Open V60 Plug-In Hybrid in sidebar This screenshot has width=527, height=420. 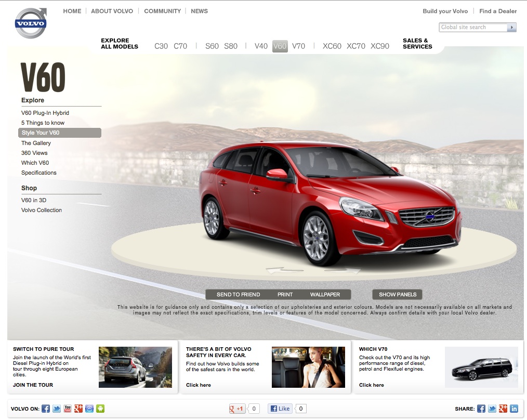(45, 113)
